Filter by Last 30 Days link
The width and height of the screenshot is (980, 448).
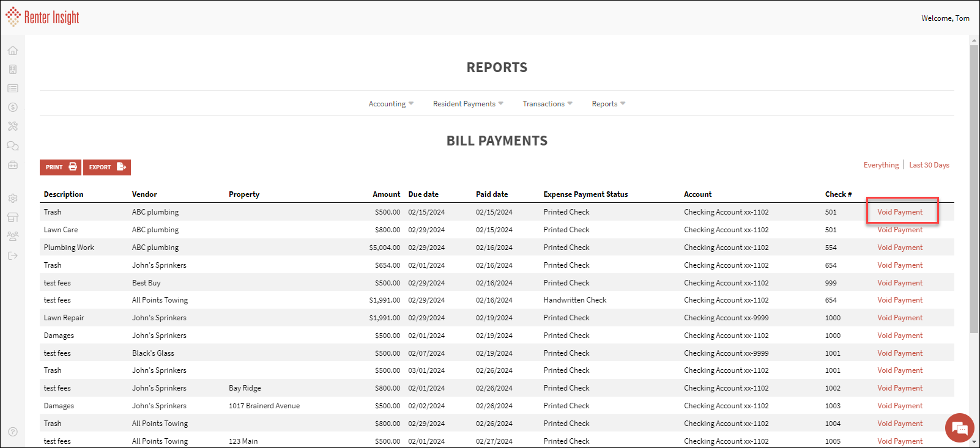[929, 165]
